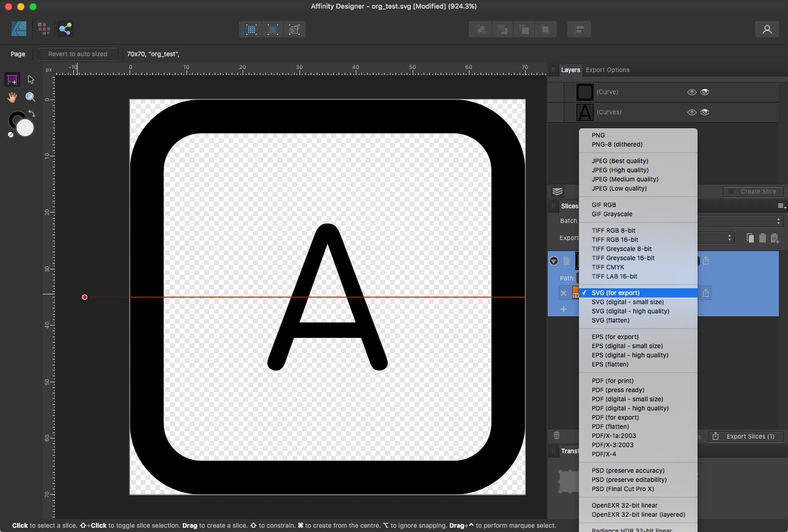Click the clipboard-plus icon in Slices panel
This screenshot has height=532, width=788.
(x=775, y=238)
